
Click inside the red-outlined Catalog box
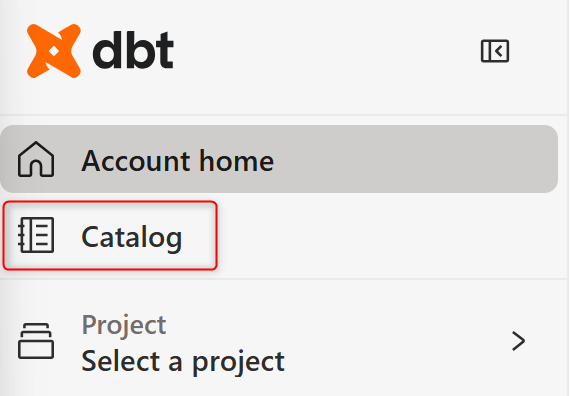point(110,235)
